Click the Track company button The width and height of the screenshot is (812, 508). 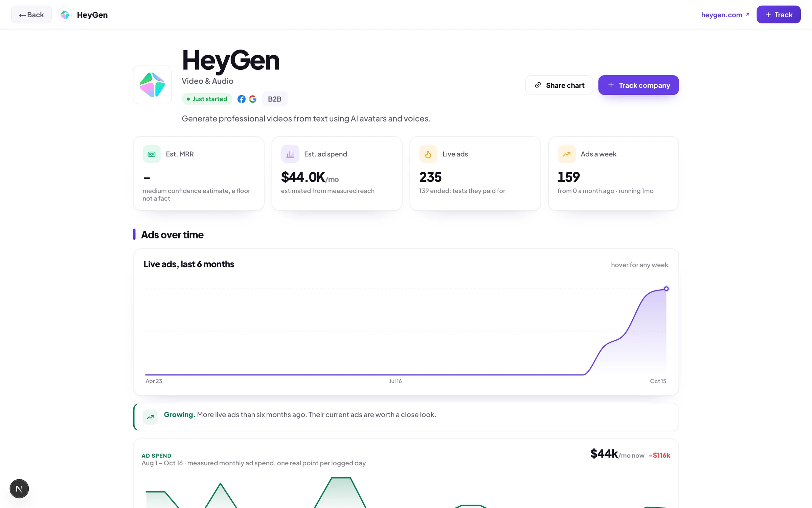tap(638, 85)
